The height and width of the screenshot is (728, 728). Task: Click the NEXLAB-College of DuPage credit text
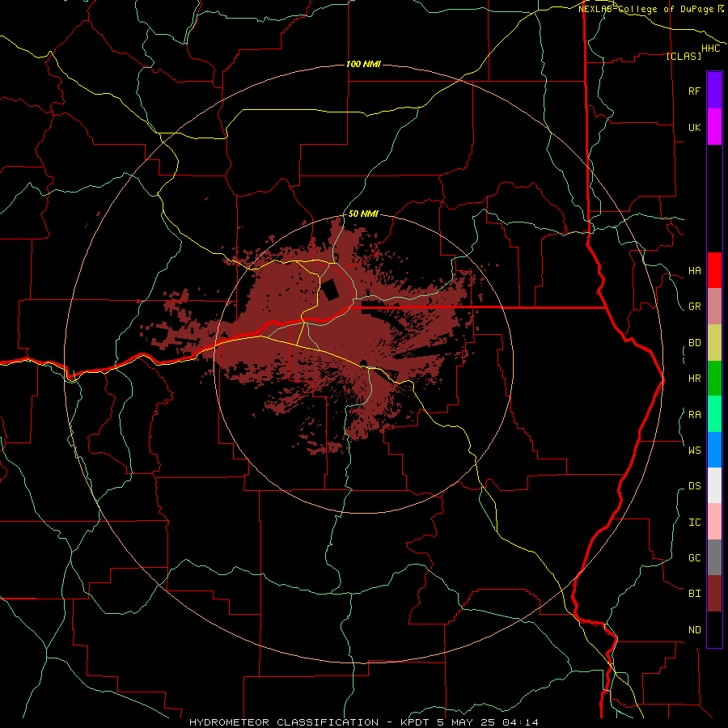[645, 9]
